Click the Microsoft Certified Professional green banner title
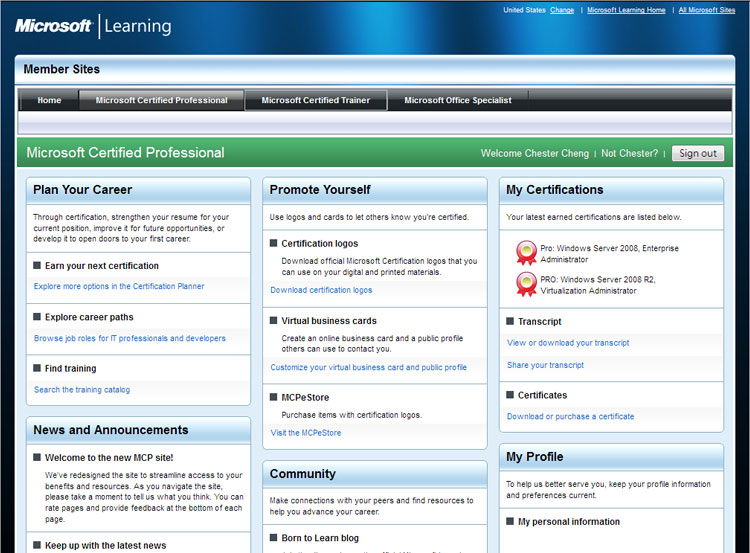This screenshot has width=750, height=553. point(125,153)
